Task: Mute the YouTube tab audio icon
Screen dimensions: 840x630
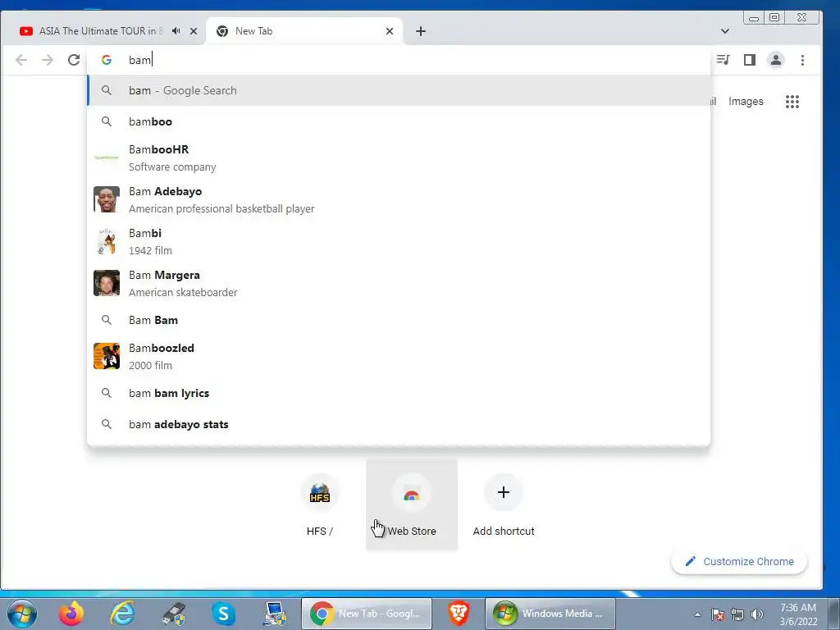Action: (176, 31)
